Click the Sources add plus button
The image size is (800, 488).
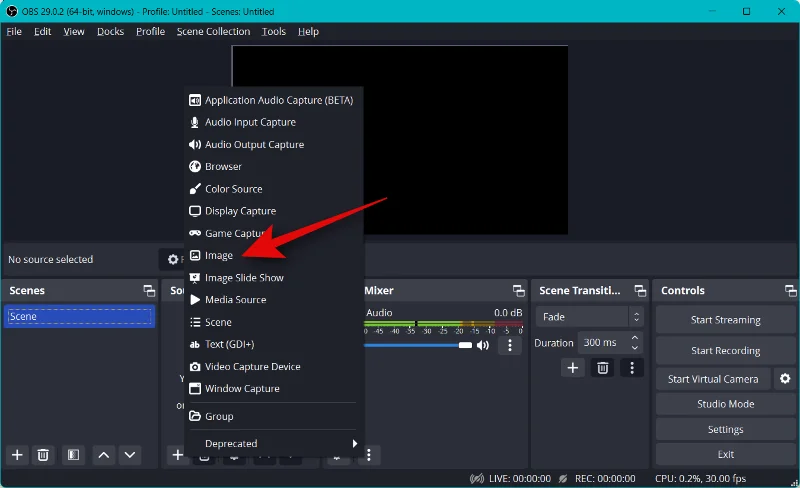[177, 454]
